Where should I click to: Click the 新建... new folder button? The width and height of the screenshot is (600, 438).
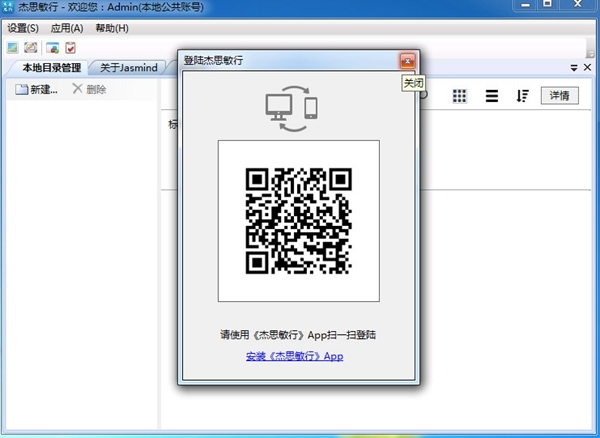tap(36, 90)
